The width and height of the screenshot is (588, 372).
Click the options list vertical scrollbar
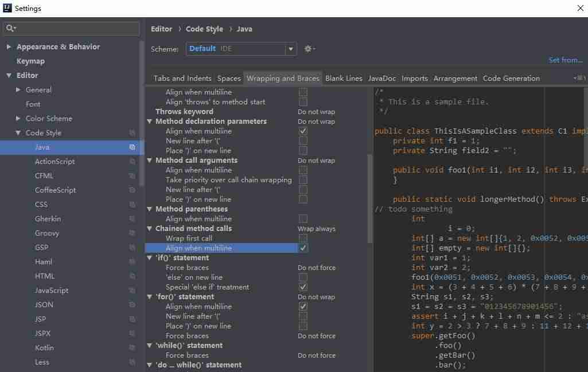[x=370, y=198]
